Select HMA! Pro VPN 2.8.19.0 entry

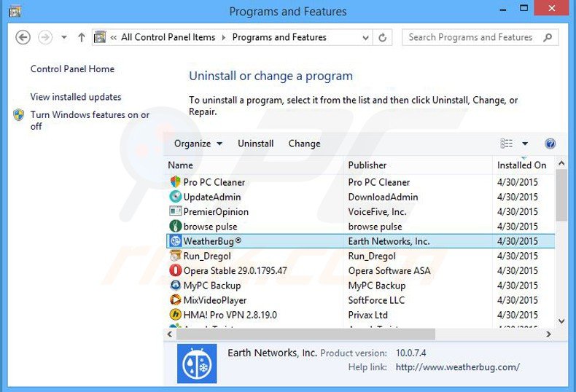230,315
